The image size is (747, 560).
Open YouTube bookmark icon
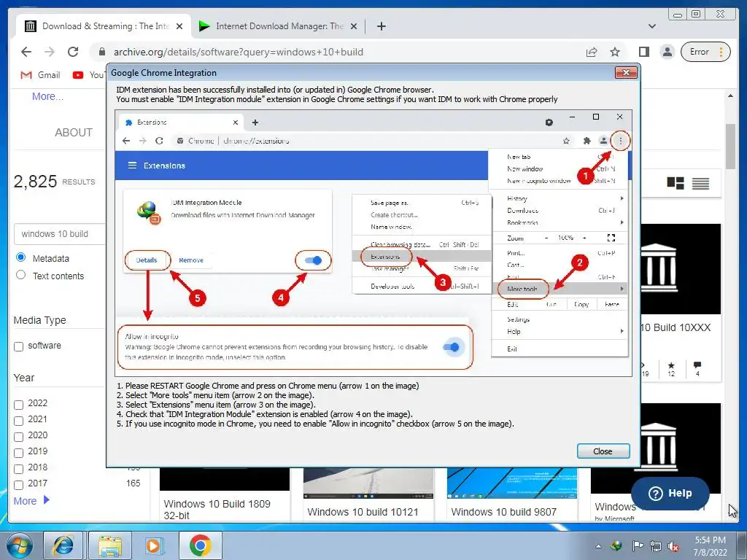pos(78,75)
